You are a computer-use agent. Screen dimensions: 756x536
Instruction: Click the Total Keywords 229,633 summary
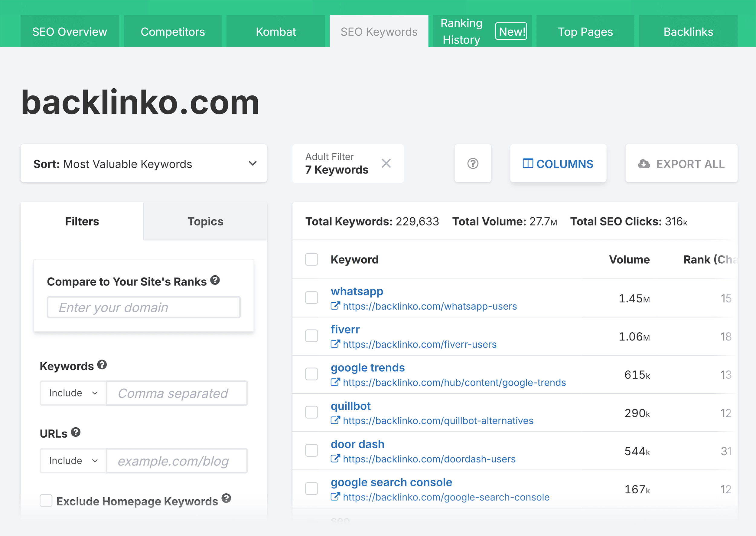[x=372, y=221]
